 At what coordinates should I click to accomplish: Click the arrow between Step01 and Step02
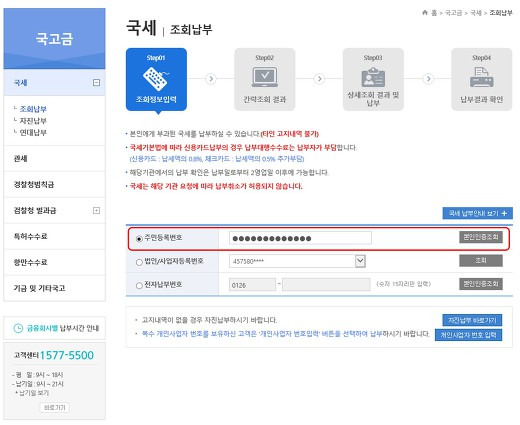tap(211, 79)
